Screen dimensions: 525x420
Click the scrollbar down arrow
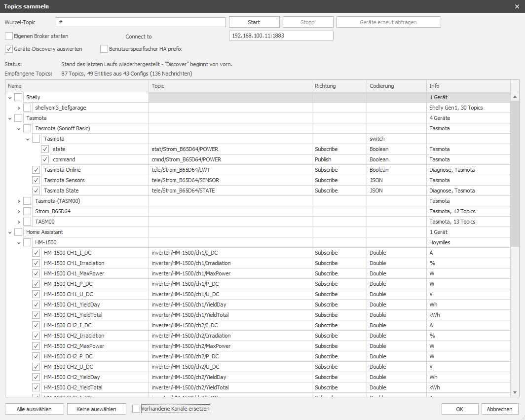coord(515,392)
